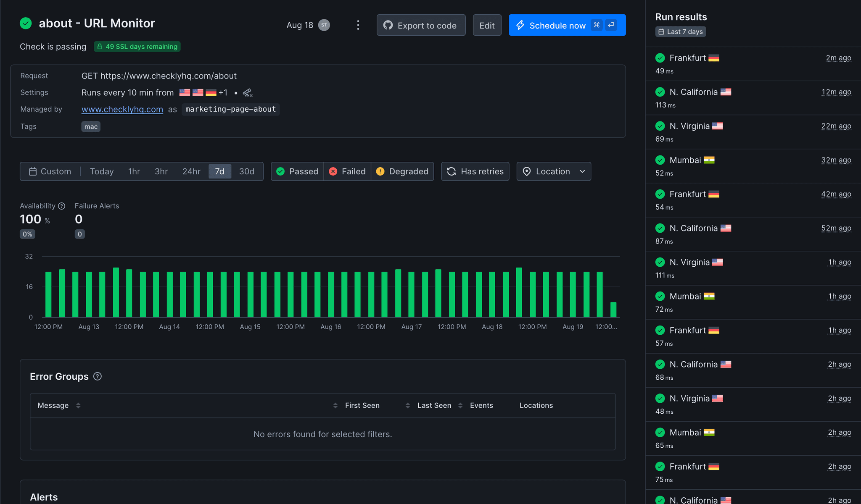
Task: Click the ST user avatar badge
Action: (x=324, y=25)
